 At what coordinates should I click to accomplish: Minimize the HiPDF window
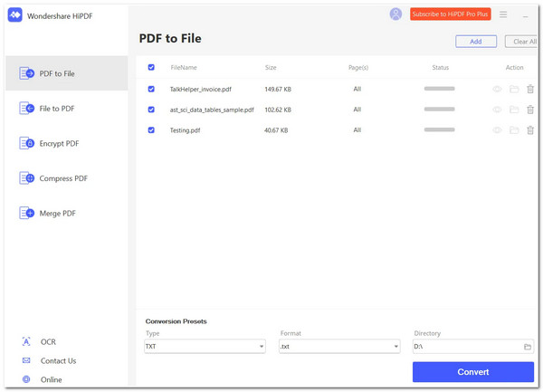[525, 16]
